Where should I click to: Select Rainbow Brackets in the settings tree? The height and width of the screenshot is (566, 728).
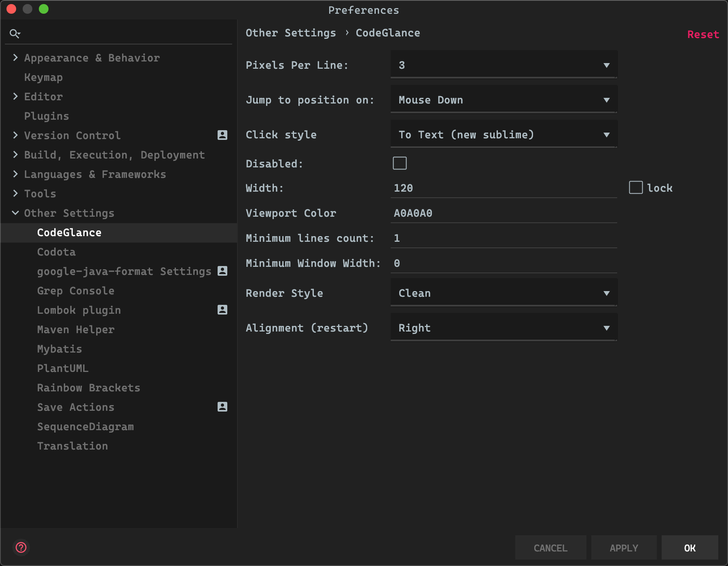(89, 388)
